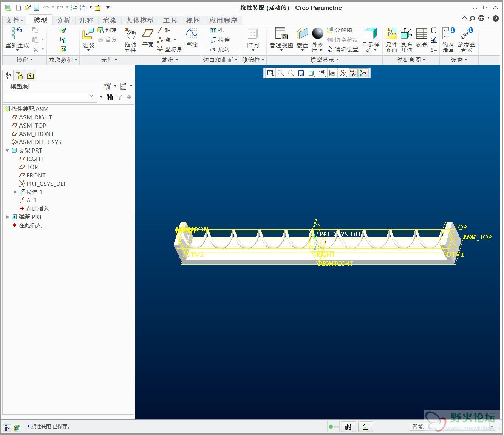The image size is (504, 435).
Task: Expand the 弹簧.PRT tree node
Action: coord(8,217)
